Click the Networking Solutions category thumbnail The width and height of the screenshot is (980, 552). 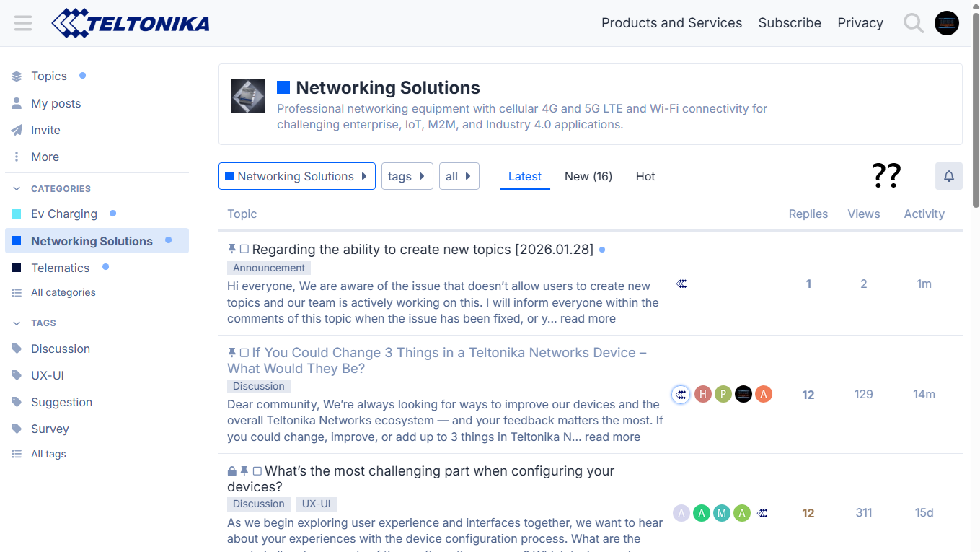tap(248, 96)
